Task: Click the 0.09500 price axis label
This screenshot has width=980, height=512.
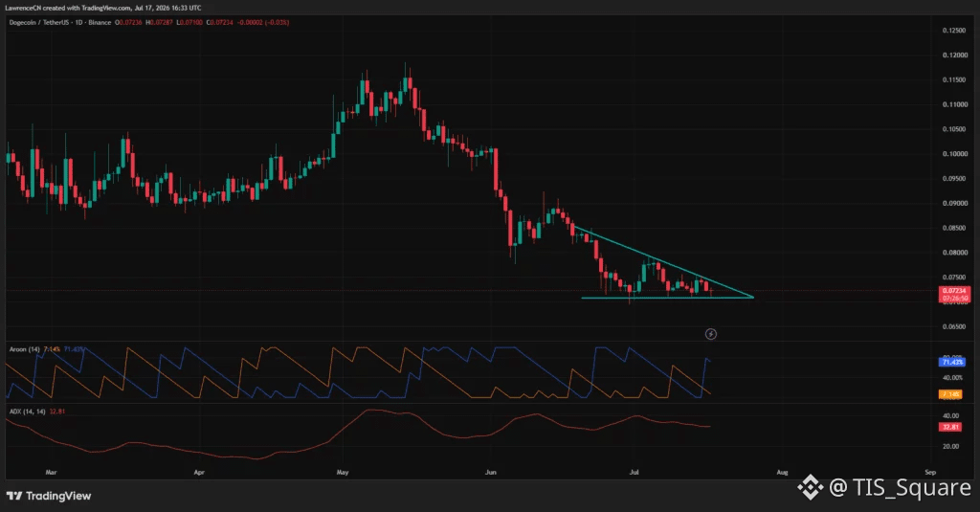Action: tap(954, 178)
